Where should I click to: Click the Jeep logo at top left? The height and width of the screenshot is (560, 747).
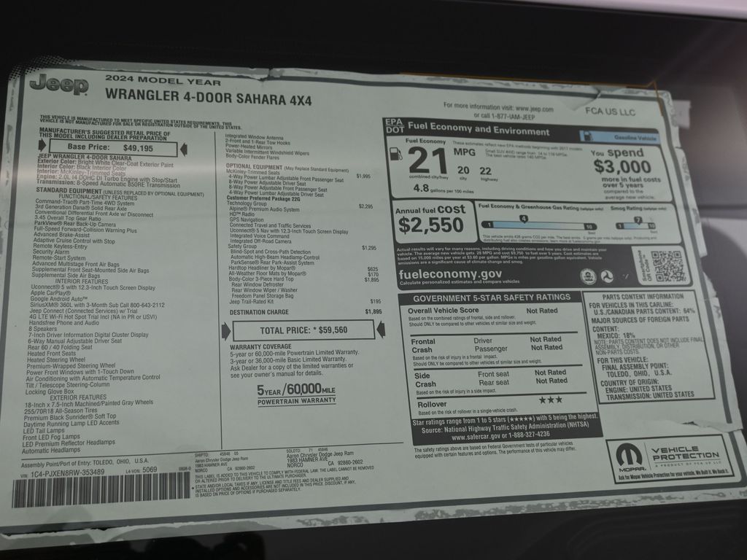(59, 85)
